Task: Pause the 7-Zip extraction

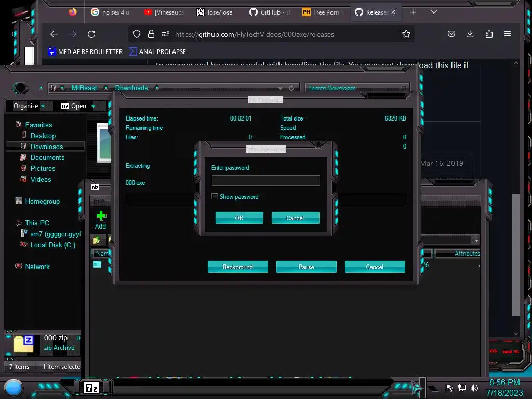Action: point(307,267)
